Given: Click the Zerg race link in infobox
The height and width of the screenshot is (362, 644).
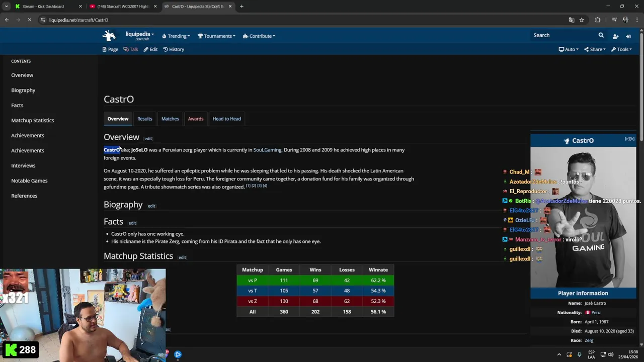Looking at the screenshot, I should (x=589, y=340).
